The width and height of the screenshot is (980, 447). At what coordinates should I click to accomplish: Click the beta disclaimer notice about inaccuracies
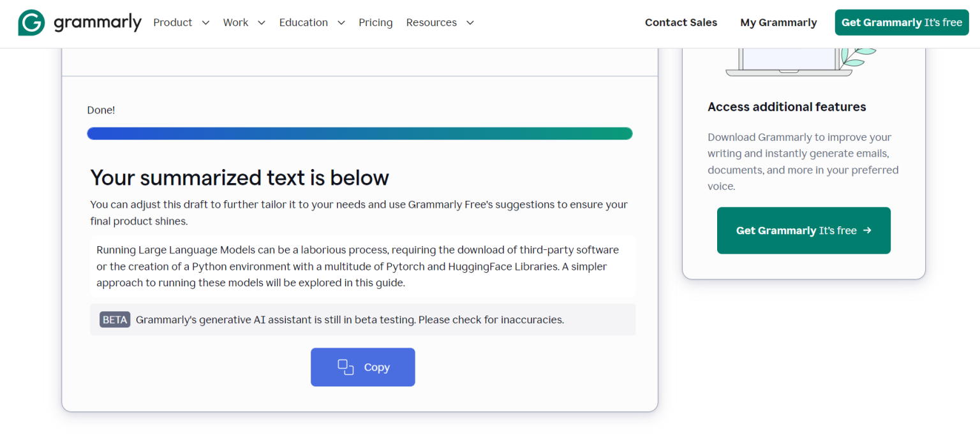tap(362, 319)
